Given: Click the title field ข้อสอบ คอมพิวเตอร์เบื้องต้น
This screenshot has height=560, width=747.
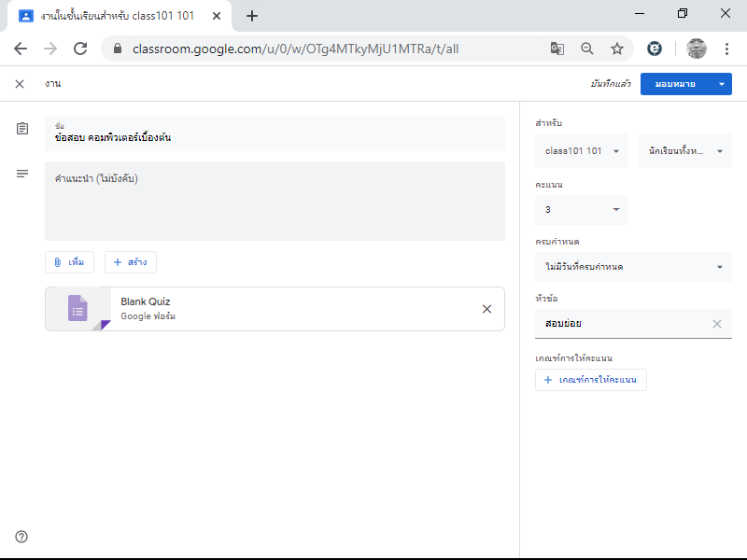Looking at the screenshot, I should pyautogui.click(x=275, y=133).
